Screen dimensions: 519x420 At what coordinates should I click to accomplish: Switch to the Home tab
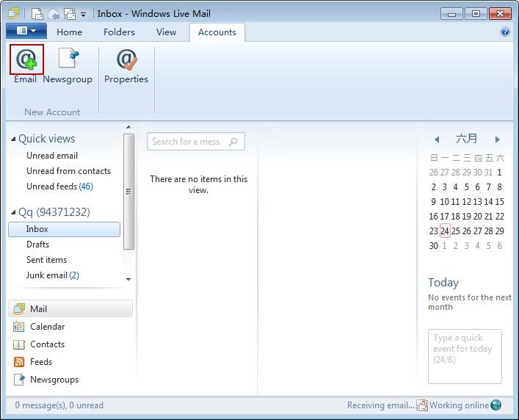69,32
